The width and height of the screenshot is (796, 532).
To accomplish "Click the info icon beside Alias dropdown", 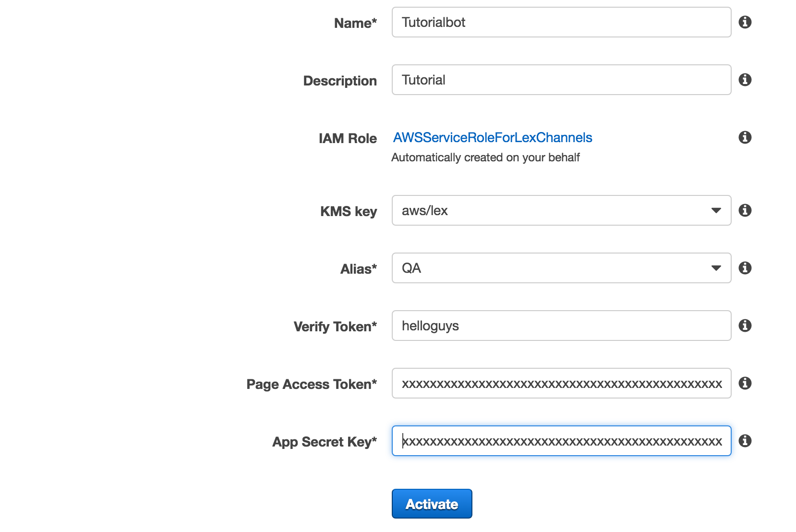I will coord(745,268).
